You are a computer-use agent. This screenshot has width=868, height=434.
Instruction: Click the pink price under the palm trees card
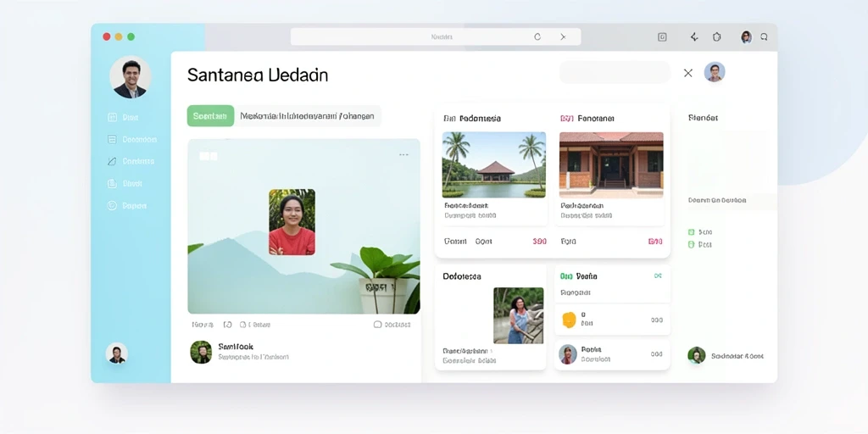540,242
